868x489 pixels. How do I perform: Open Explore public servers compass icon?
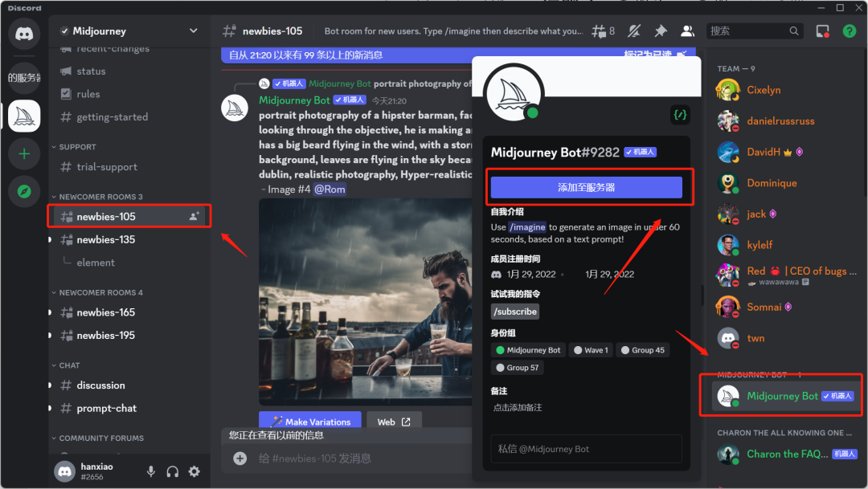[x=24, y=191]
